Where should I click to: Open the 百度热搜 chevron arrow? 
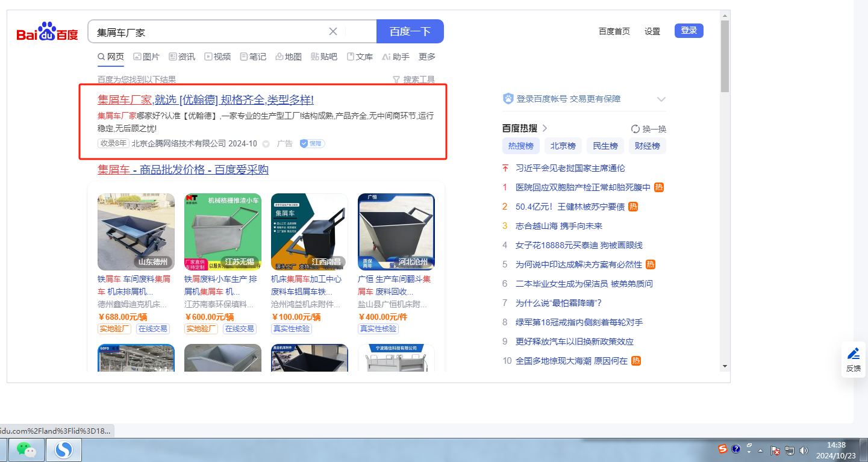point(545,128)
